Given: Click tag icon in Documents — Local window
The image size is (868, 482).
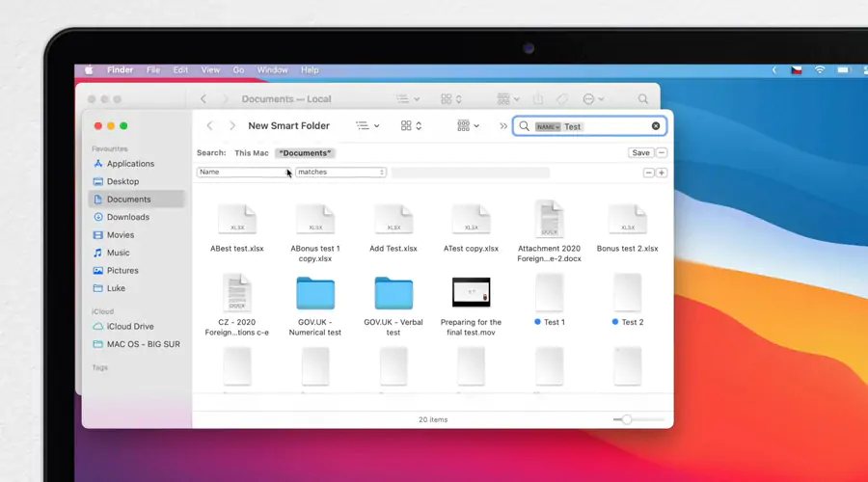Looking at the screenshot, I should pos(562,99).
